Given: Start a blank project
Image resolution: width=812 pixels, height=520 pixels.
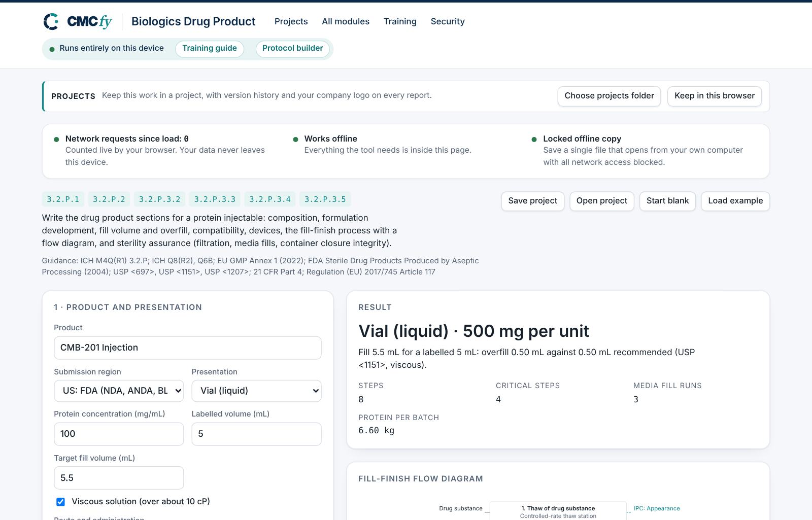Looking at the screenshot, I should pyautogui.click(x=667, y=201).
